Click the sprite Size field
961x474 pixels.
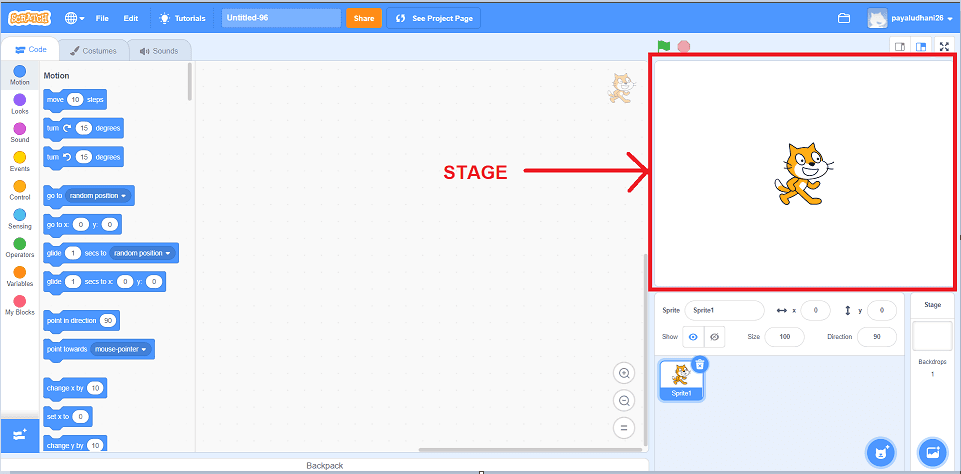click(784, 337)
